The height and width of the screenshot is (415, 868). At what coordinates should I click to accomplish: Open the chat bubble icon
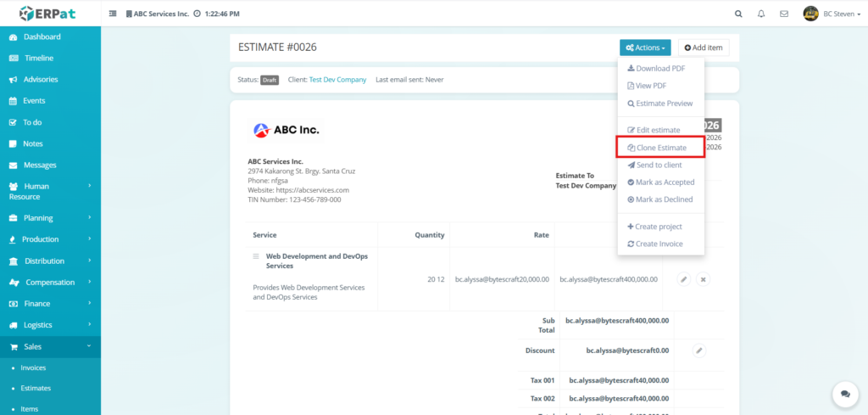844,393
